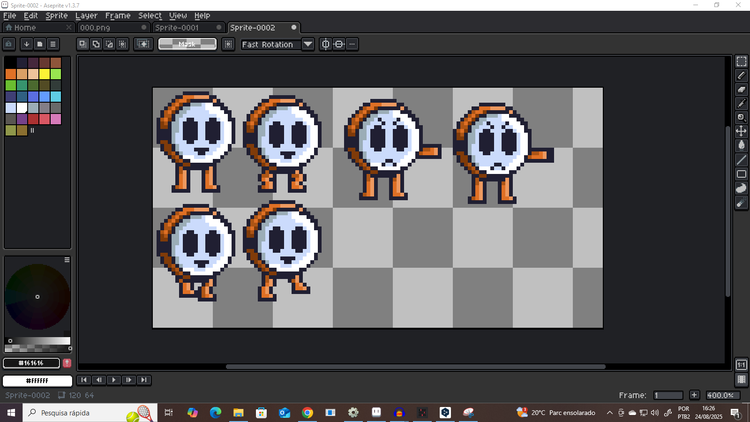Click the add frame plus button
Screen dimensions: 750x422
tap(694, 395)
